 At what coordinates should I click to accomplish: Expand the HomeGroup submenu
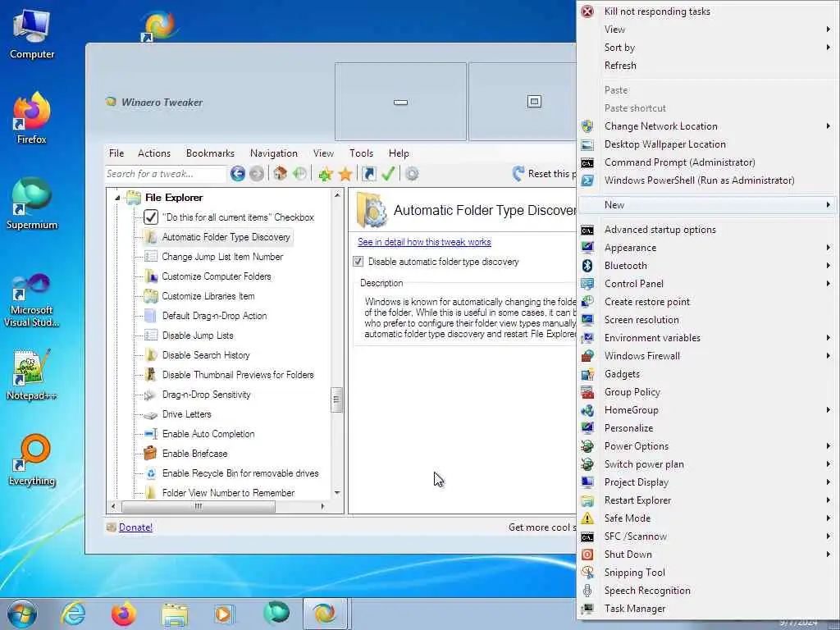click(829, 410)
